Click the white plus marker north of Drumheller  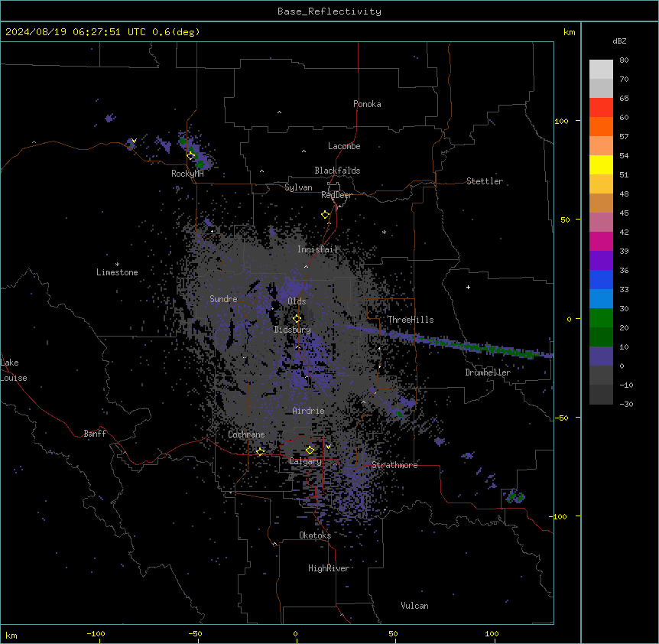tap(468, 287)
